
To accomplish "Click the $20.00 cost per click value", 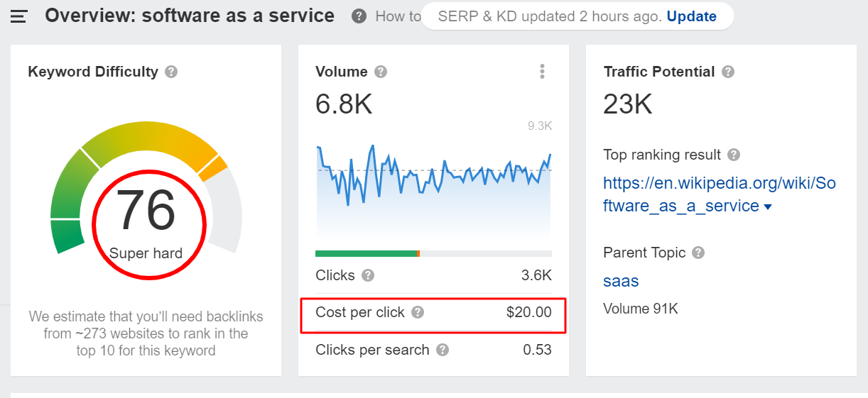I will (x=528, y=312).
